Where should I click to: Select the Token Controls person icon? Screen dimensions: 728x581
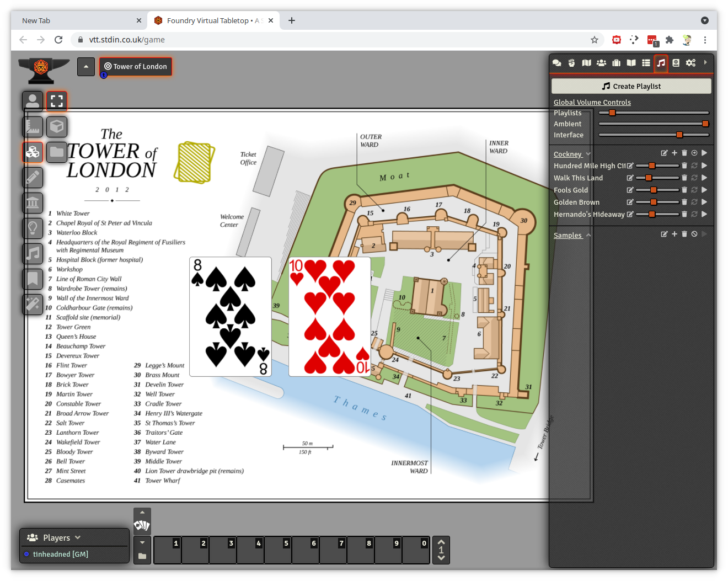(33, 101)
